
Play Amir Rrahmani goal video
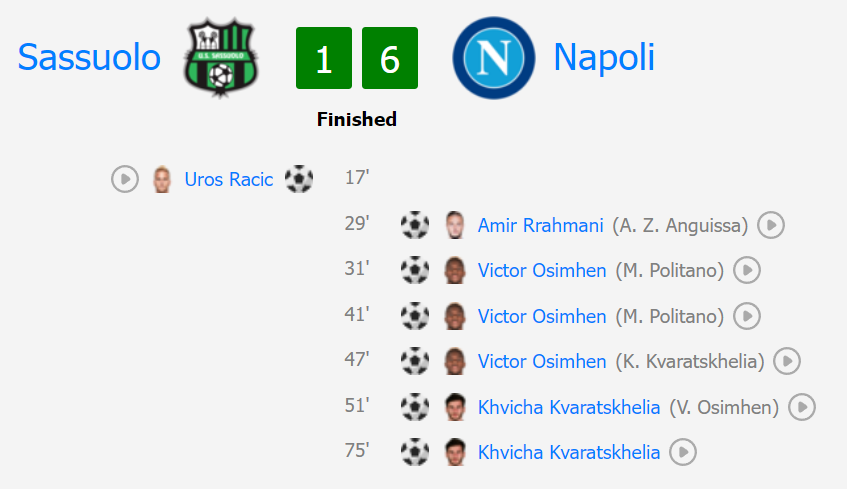771,225
